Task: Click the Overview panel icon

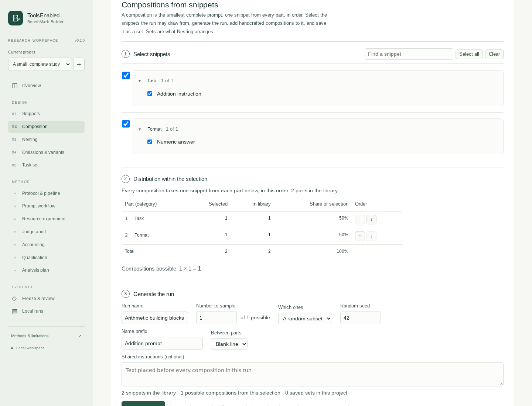Action: click(15, 86)
